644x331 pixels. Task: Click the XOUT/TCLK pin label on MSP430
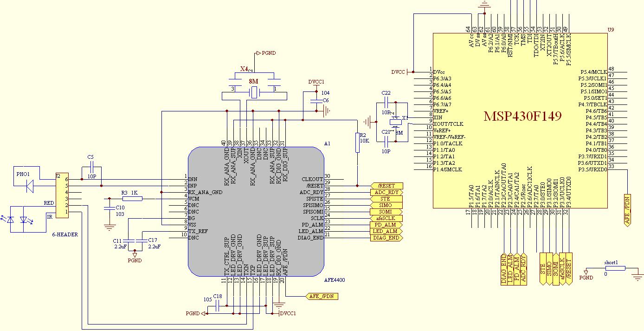tap(448, 124)
